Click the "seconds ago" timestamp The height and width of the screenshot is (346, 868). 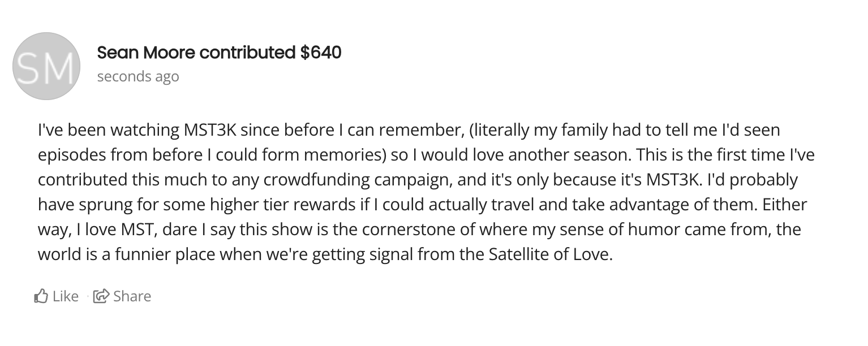(138, 76)
